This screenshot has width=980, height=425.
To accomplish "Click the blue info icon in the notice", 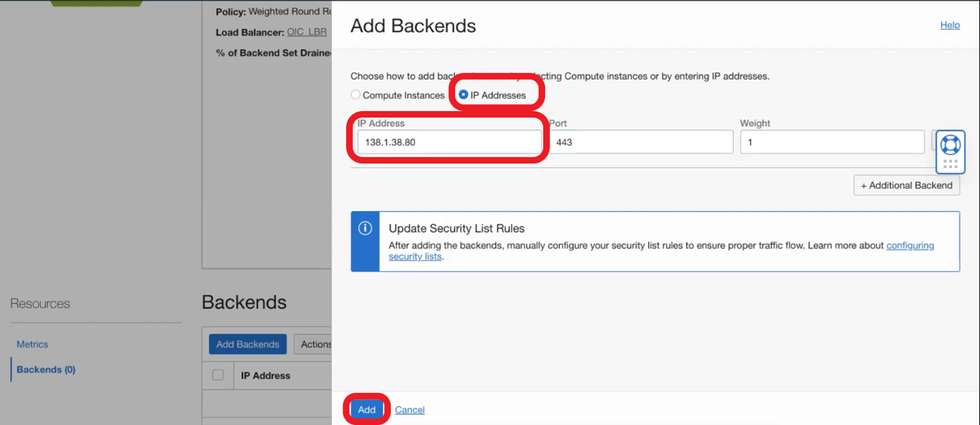I will (365, 228).
